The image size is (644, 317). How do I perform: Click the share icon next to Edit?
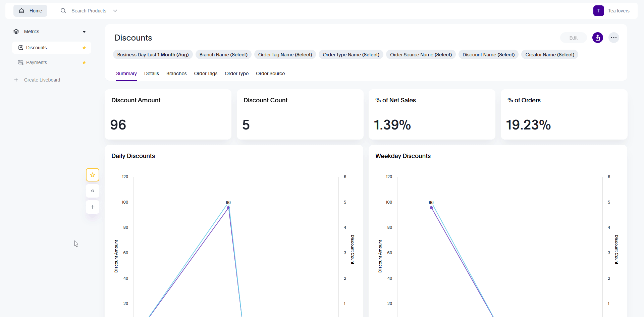click(x=597, y=38)
